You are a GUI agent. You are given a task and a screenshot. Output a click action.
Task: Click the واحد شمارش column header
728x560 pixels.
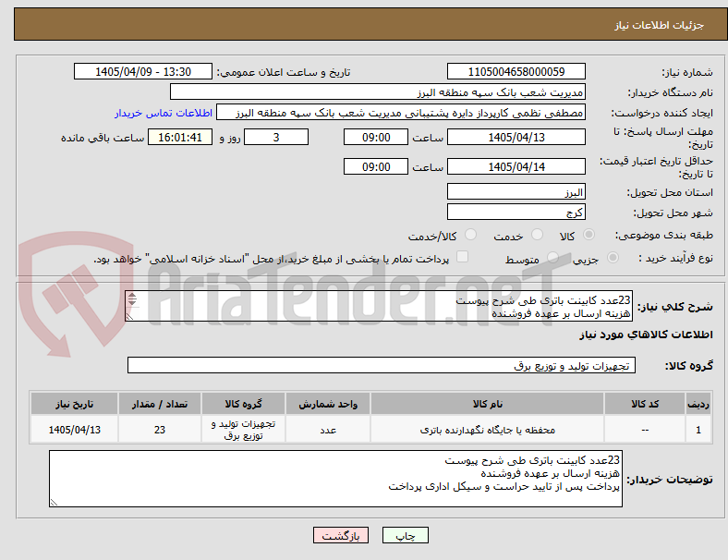(x=328, y=404)
